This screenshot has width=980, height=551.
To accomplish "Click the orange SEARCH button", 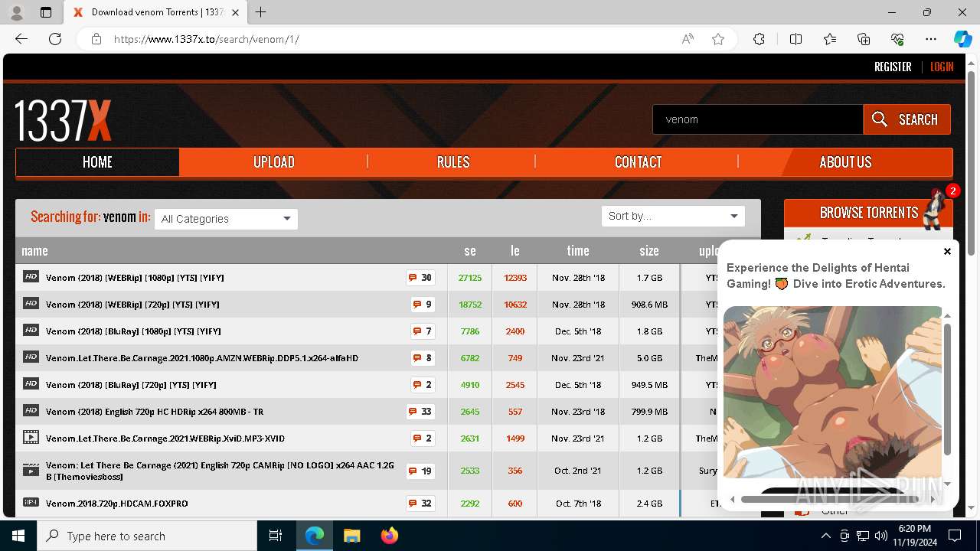I will (906, 119).
